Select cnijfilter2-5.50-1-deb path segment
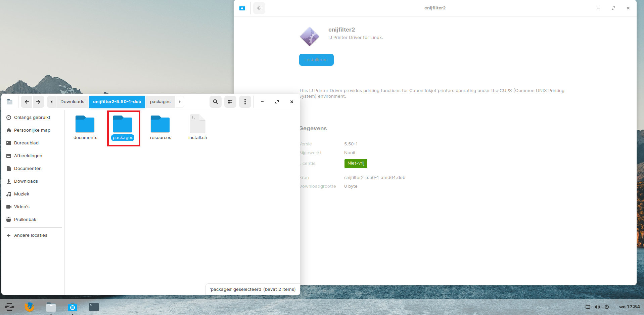Screen dimensions: 644x315 pos(117,102)
